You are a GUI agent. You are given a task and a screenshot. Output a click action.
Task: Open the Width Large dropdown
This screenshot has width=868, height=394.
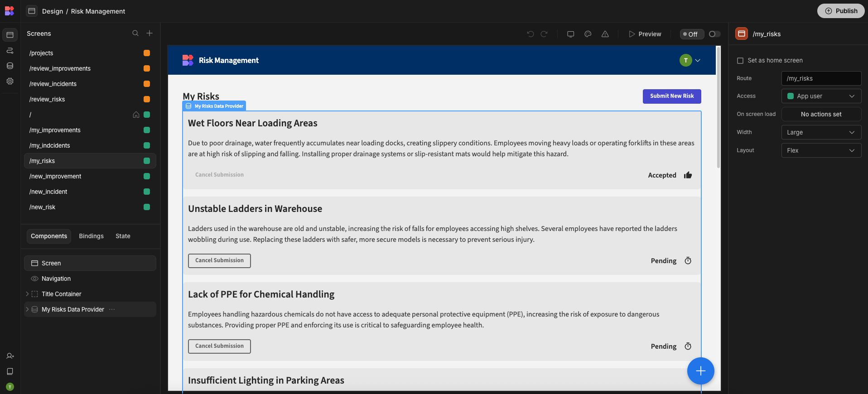(821, 132)
